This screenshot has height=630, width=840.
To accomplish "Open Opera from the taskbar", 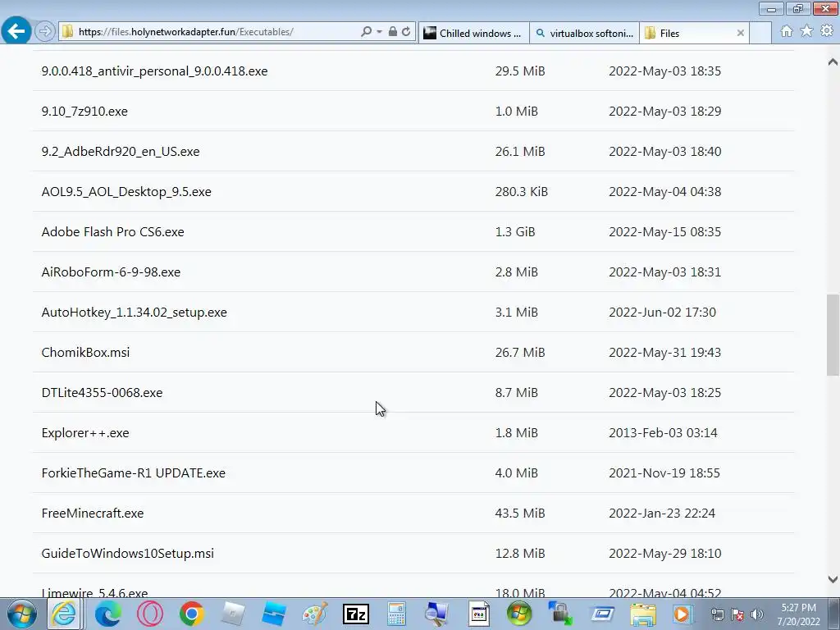I will coord(150,614).
